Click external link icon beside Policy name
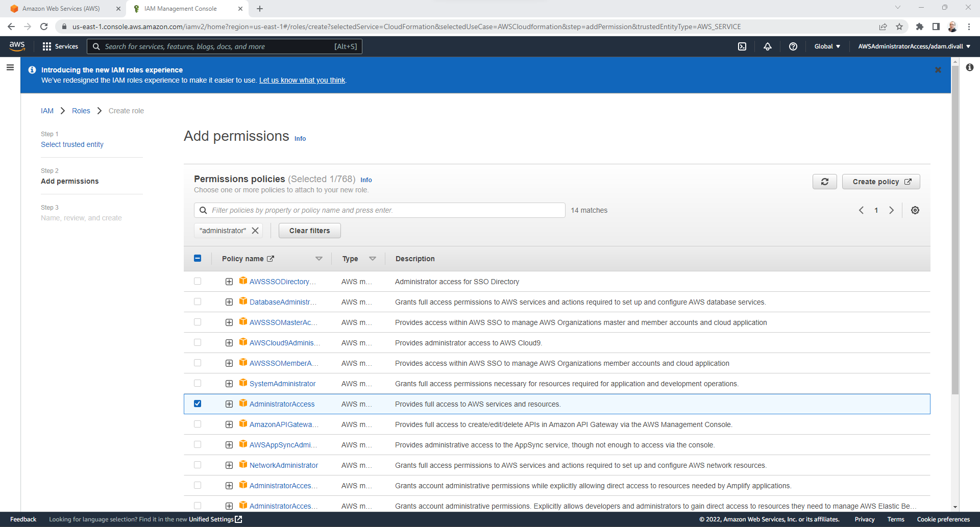980x527 pixels. pyautogui.click(x=271, y=259)
